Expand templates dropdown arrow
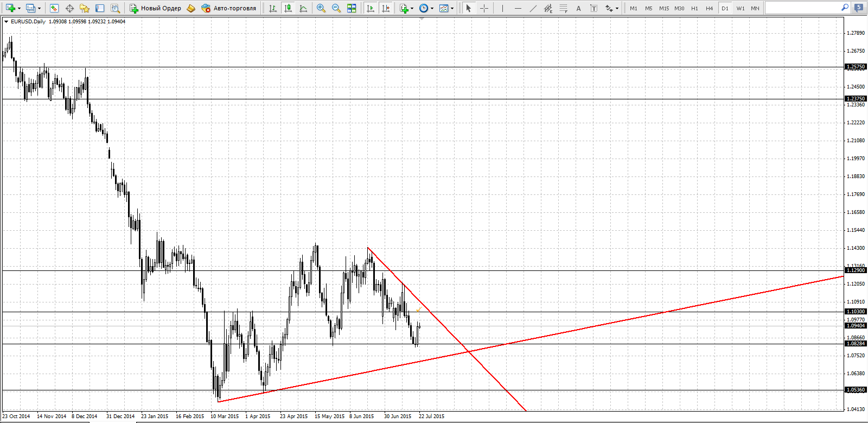Image resolution: width=868 pixels, height=423 pixels. coord(452,8)
